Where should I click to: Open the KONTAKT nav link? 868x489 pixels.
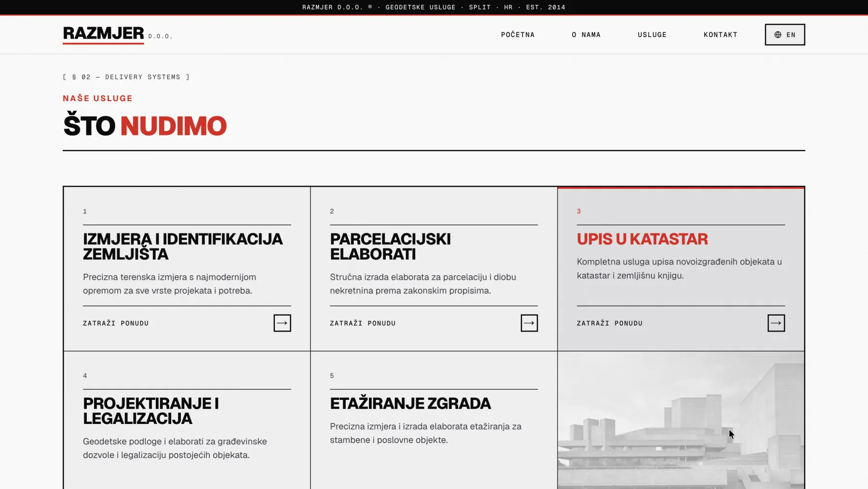(720, 35)
